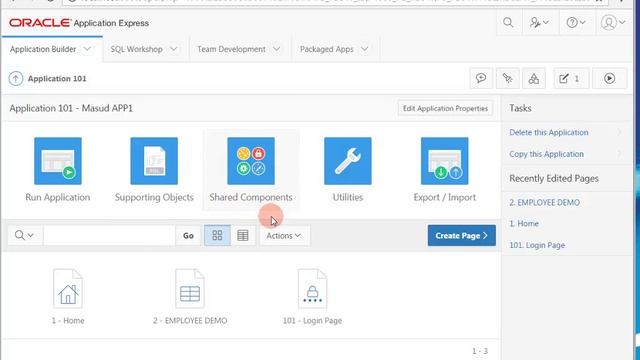Open the Developer Comments/bug icon
Viewport: 640px width, 360px height.
507,78
